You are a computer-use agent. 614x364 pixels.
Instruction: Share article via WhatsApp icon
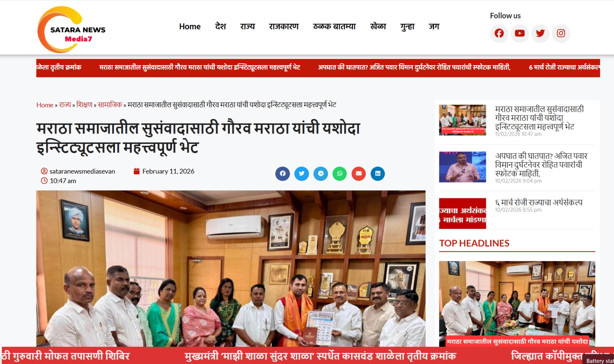click(x=340, y=173)
